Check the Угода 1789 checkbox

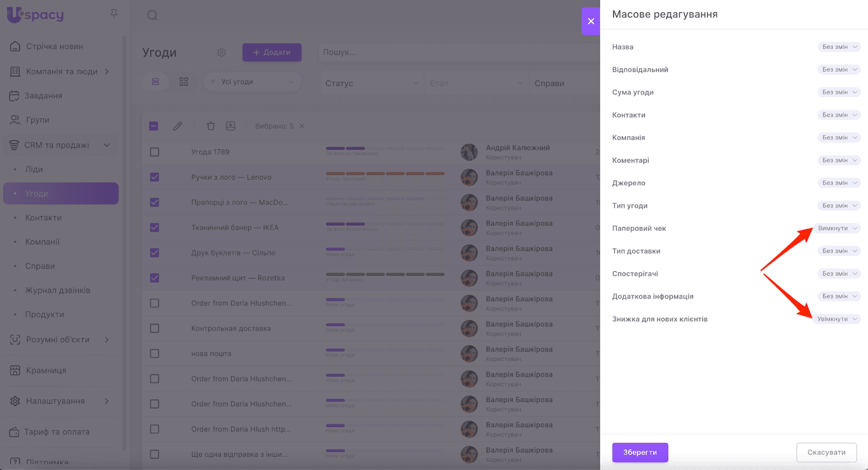click(x=155, y=152)
